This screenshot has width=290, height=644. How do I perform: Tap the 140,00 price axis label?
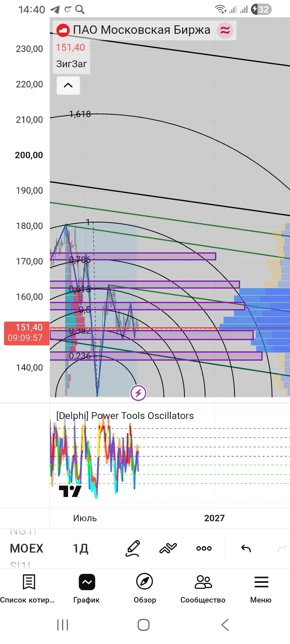pos(29,367)
